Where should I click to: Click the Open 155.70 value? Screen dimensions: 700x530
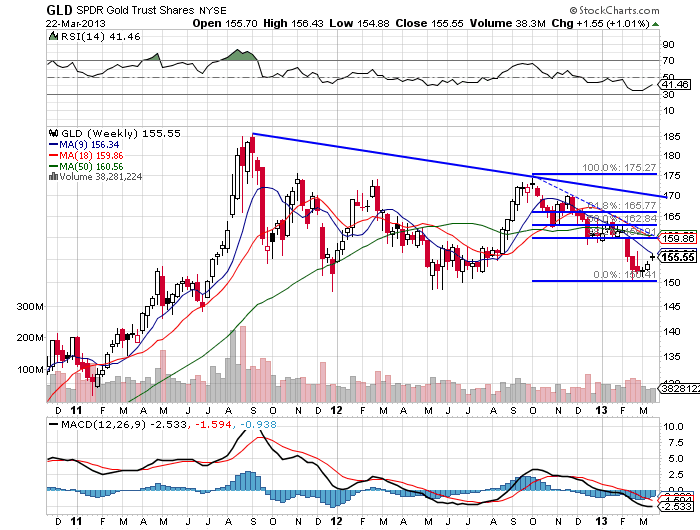coord(225,23)
